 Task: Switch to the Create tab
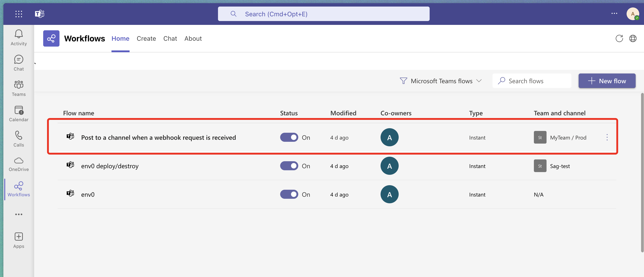point(146,38)
